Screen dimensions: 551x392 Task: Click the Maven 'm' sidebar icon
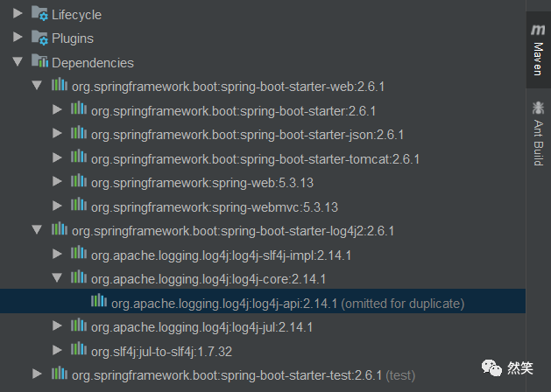(538, 30)
